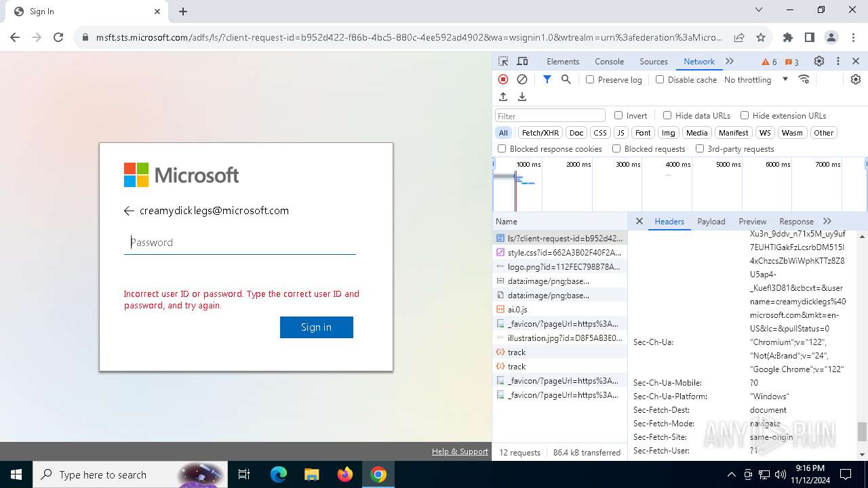Switch to the Elements panel

tap(563, 61)
